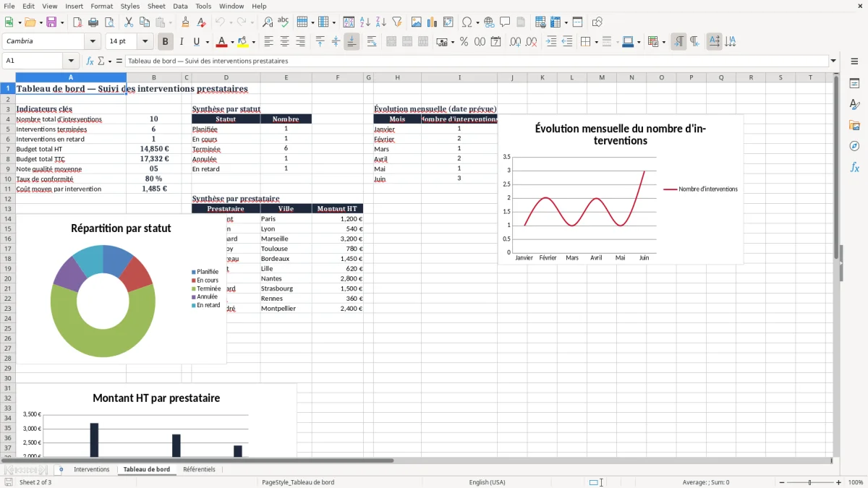This screenshot has width=868, height=488.
Task: Click the Insert Hyperlink globe icon
Action: tap(489, 22)
